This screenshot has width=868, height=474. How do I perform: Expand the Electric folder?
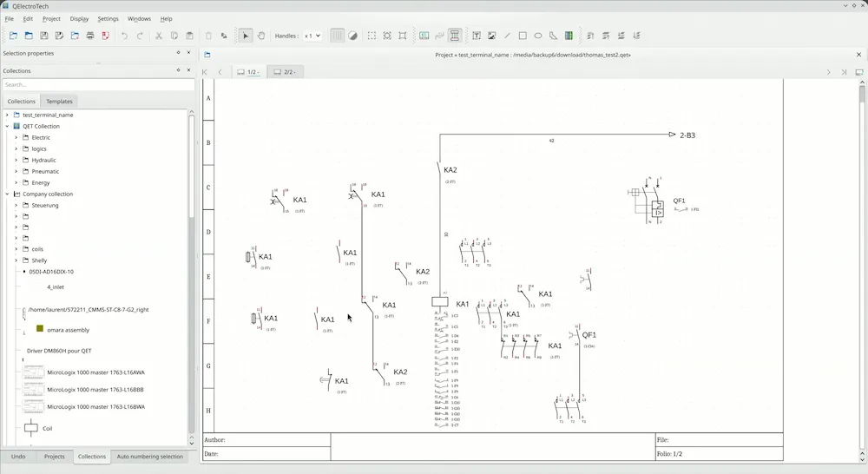point(16,137)
